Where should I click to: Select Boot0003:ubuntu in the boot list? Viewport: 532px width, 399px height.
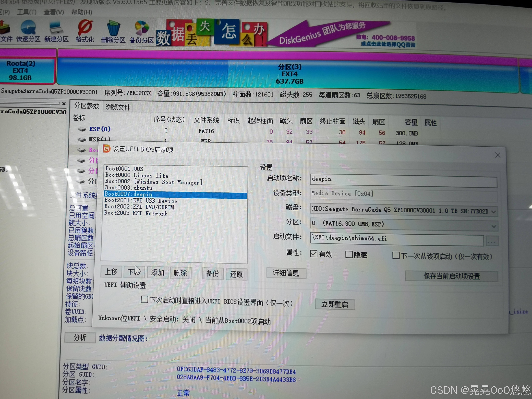[x=129, y=188]
